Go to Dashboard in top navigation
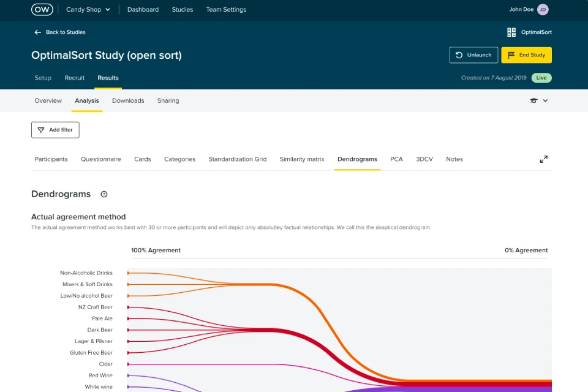 coord(143,9)
